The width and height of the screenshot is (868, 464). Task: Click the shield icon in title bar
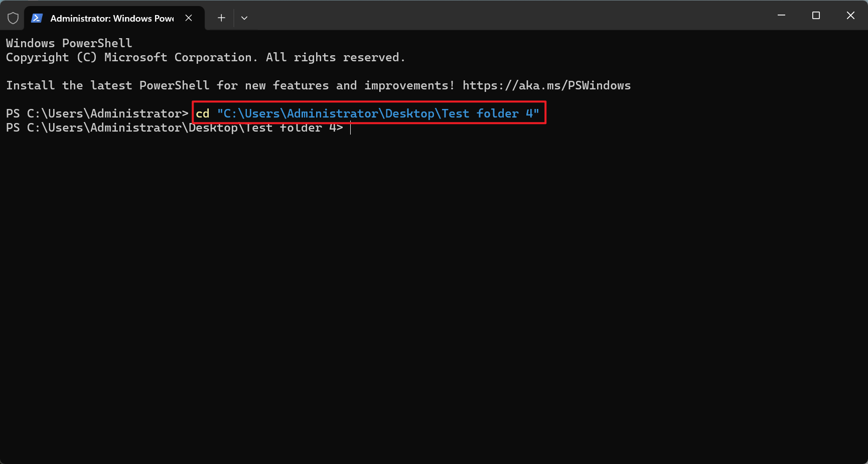13,18
